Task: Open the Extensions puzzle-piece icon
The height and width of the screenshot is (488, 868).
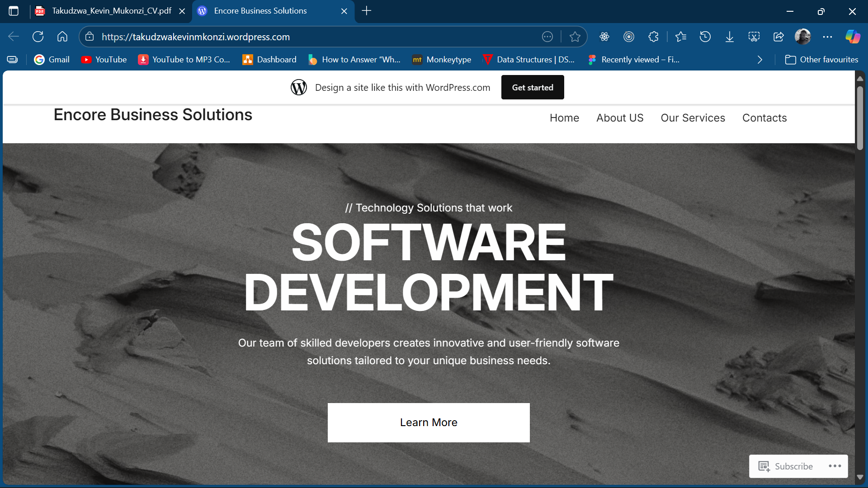Action: click(x=654, y=37)
